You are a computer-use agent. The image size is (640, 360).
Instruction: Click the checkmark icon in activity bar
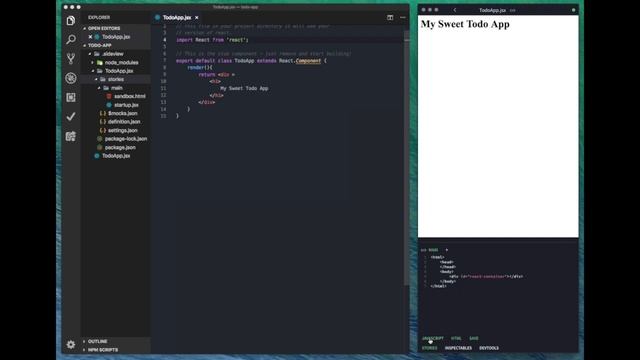pyautogui.click(x=71, y=116)
